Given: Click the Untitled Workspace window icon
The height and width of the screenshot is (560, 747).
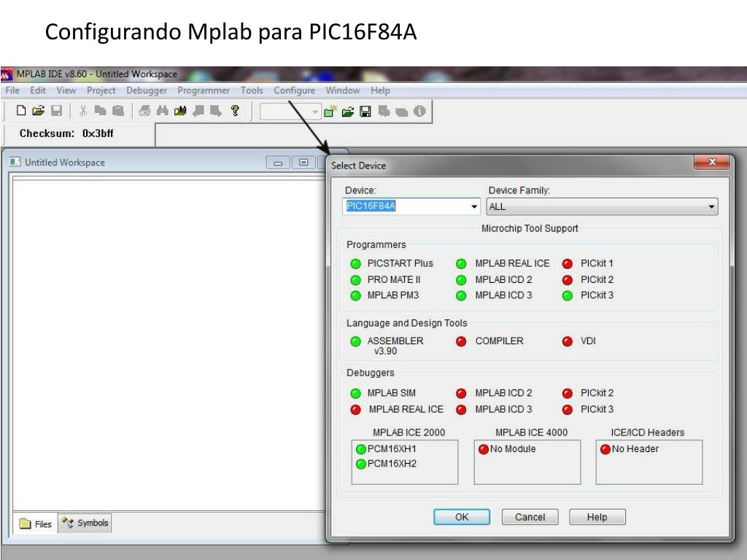Looking at the screenshot, I should [15, 162].
